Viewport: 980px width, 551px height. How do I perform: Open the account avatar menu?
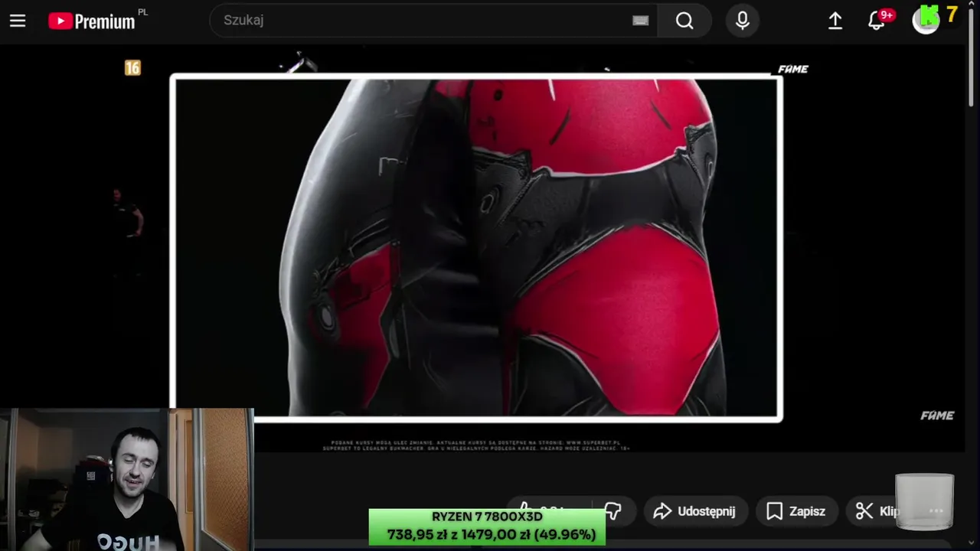[x=926, y=20]
